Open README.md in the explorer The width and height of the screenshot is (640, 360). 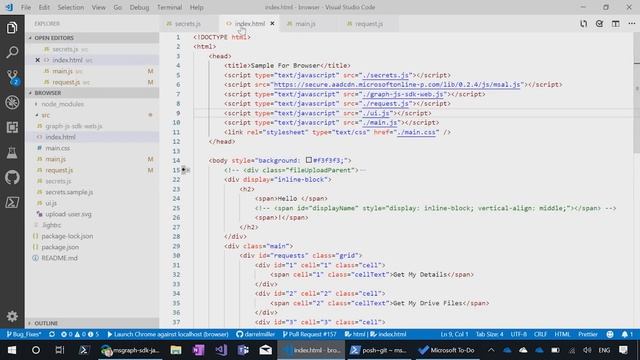[x=59, y=258]
